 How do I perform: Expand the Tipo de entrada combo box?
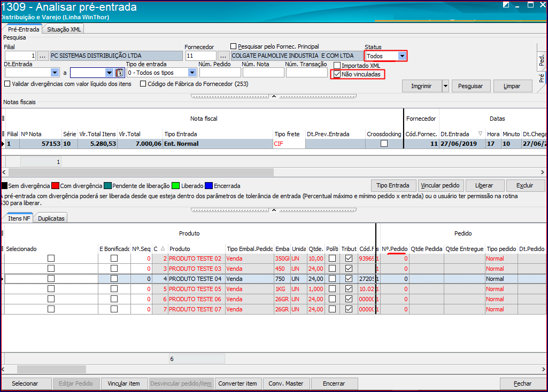tap(192, 73)
